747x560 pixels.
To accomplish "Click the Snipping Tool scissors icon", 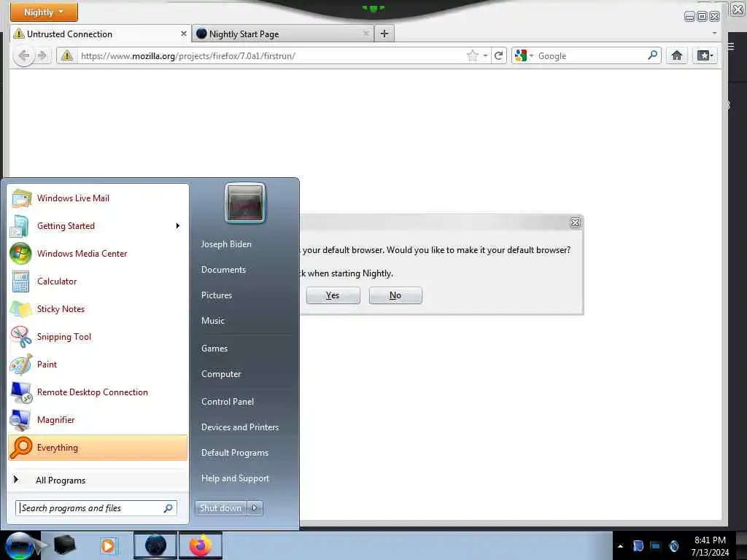I will (x=21, y=337).
